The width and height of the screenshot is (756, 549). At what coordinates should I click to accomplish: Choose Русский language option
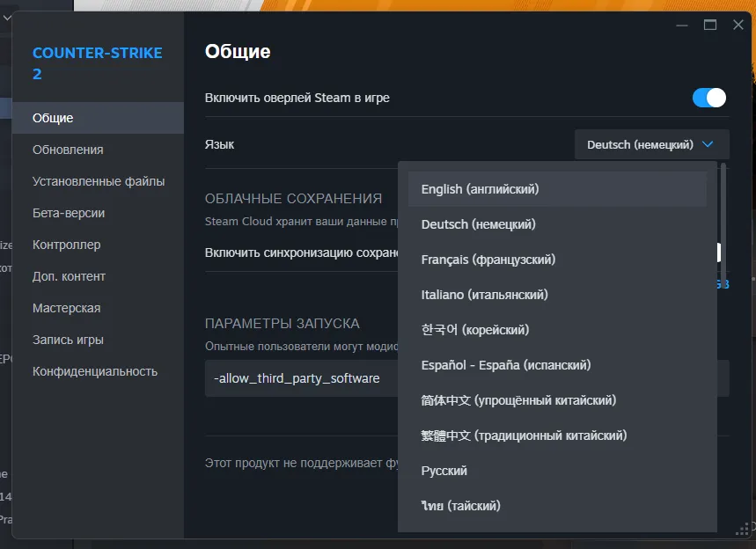click(x=557, y=471)
